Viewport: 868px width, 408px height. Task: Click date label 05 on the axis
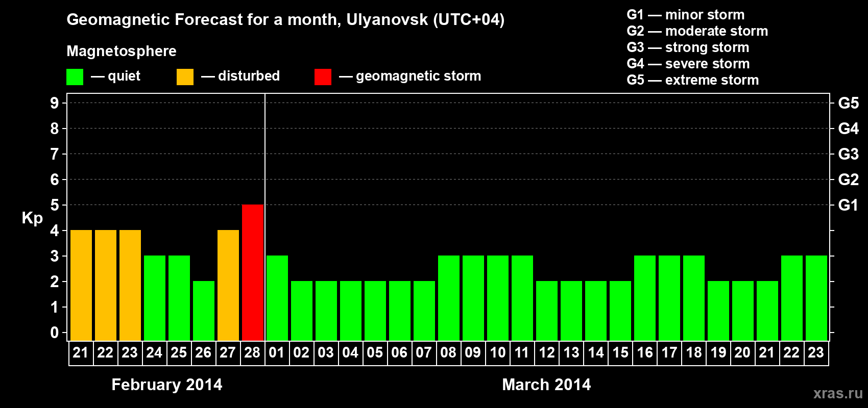pyautogui.click(x=375, y=352)
